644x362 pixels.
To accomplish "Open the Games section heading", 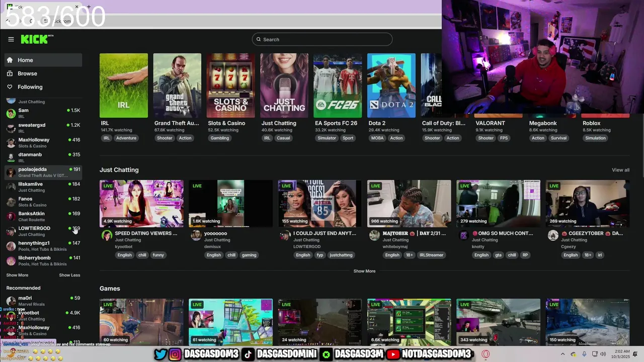I will [x=110, y=289].
